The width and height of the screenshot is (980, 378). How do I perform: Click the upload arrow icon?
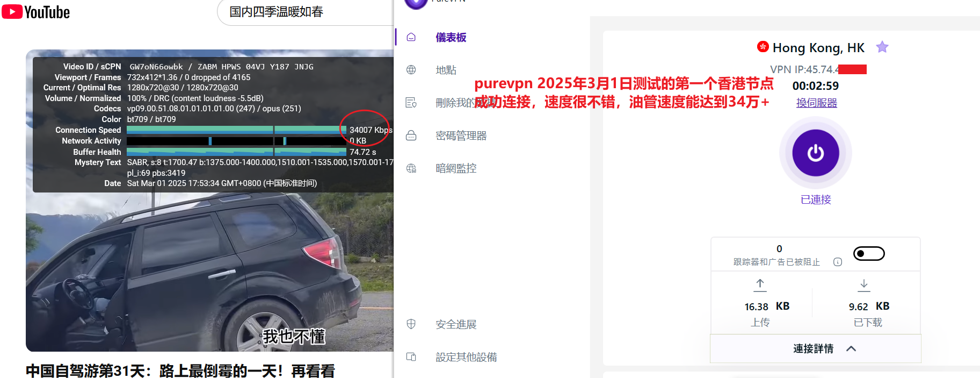pyautogui.click(x=760, y=285)
